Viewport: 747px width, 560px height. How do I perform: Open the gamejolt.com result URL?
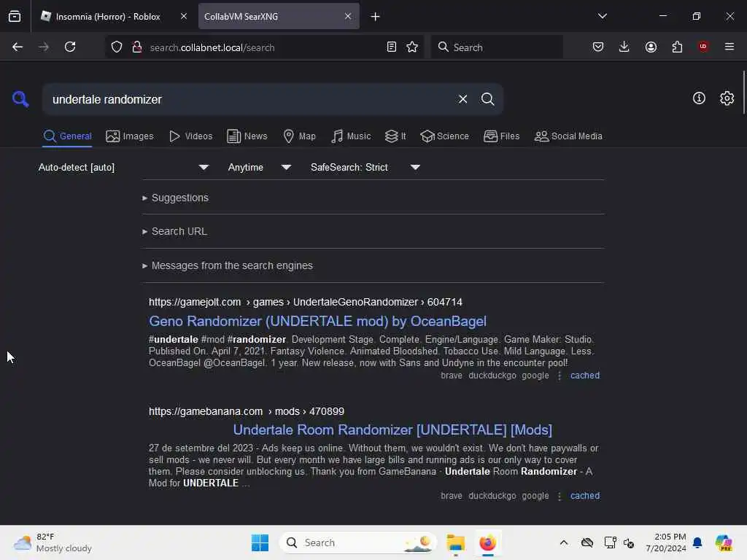pos(306,303)
